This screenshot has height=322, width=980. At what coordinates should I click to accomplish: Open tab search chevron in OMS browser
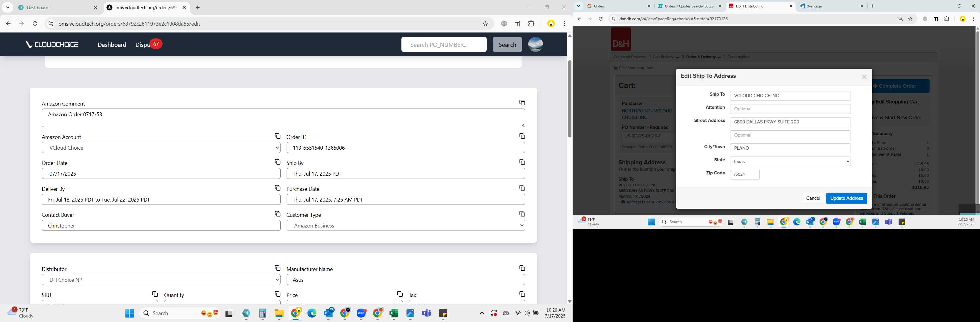pyautogui.click(x=8, y=8)
